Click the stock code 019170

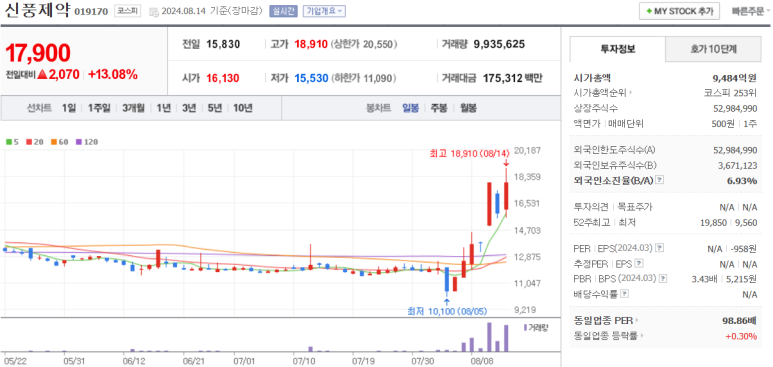(x=91, y=11)
